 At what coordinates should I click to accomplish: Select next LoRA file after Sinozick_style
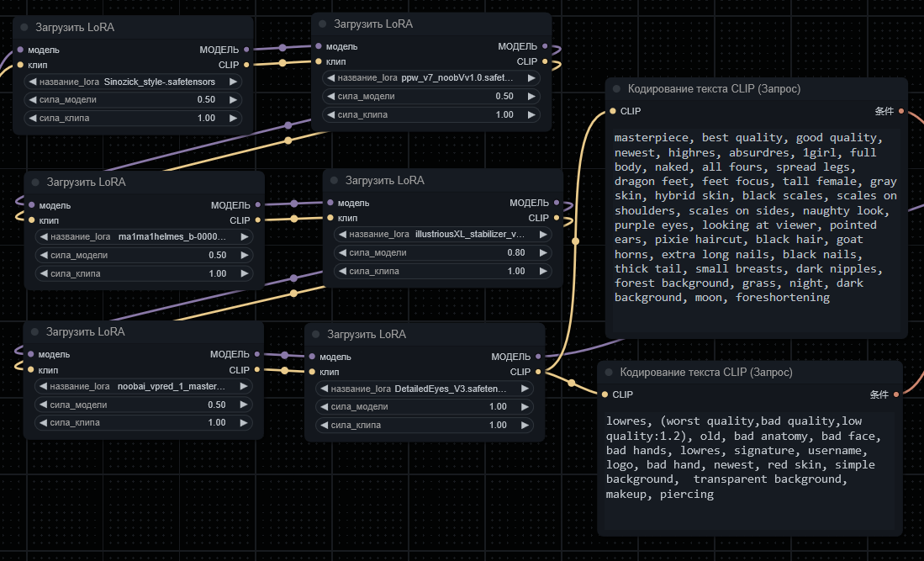(234, 82)
